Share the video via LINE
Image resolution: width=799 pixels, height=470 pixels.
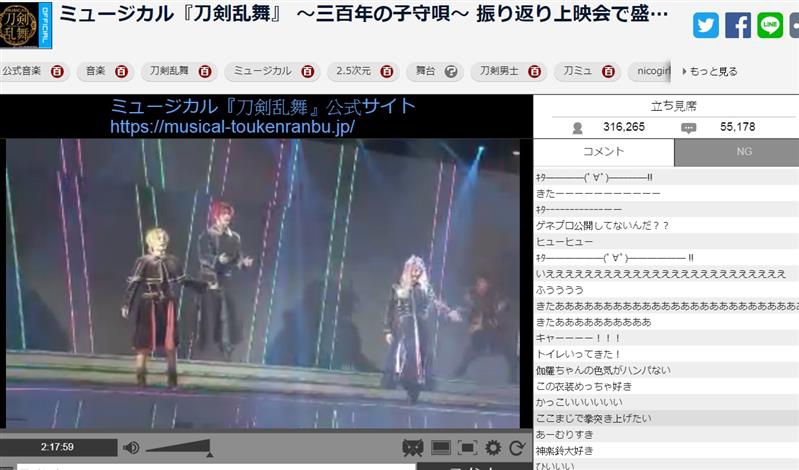[x=770, y=25]
